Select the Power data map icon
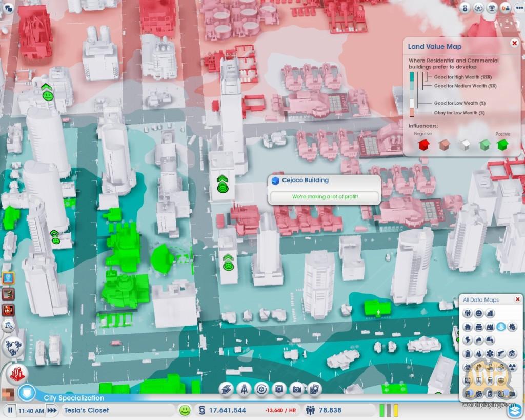 pos(468,340)
